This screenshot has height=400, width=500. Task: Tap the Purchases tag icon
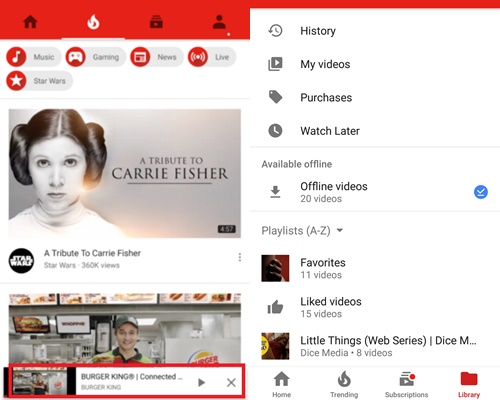pyautogui.click(x=275, y=97)
